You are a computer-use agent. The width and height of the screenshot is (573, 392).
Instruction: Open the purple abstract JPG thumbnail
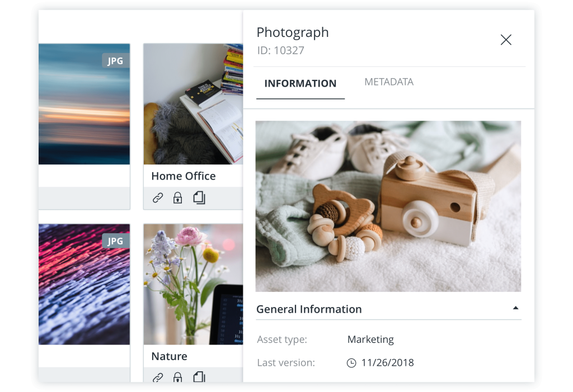point(84,284)
